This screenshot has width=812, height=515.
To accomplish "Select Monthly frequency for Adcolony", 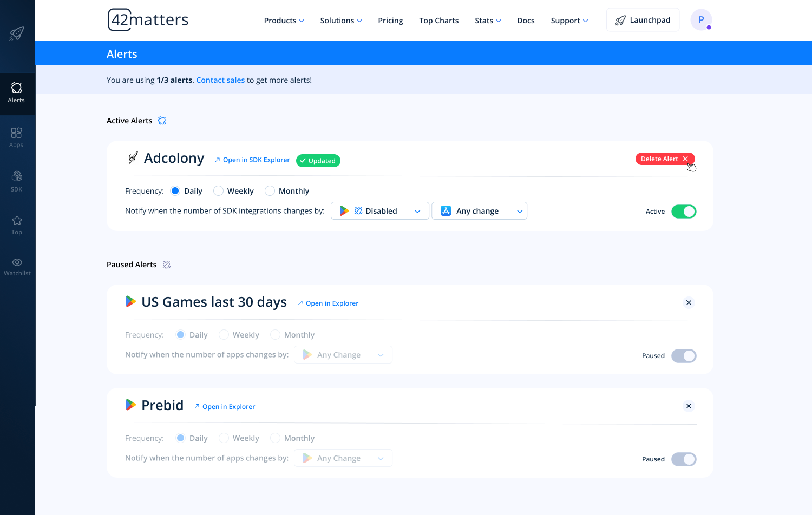I will (x=270, y=190).
